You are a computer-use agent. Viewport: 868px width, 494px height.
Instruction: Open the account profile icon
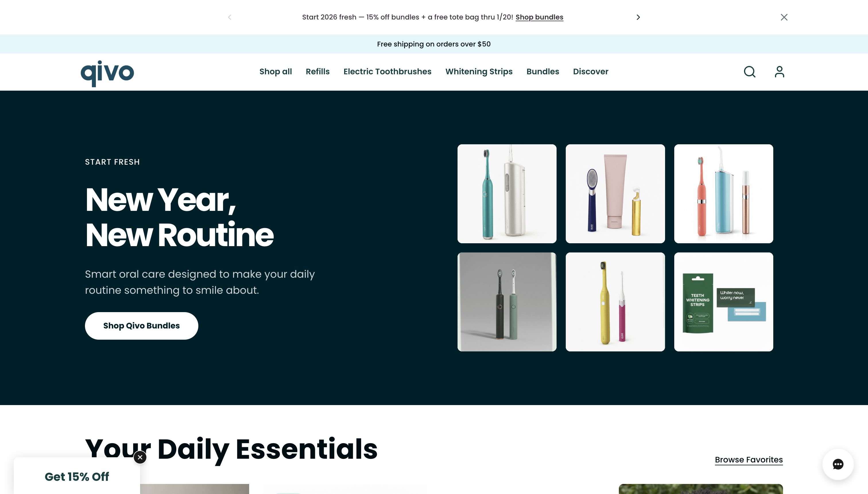point(779,72)
